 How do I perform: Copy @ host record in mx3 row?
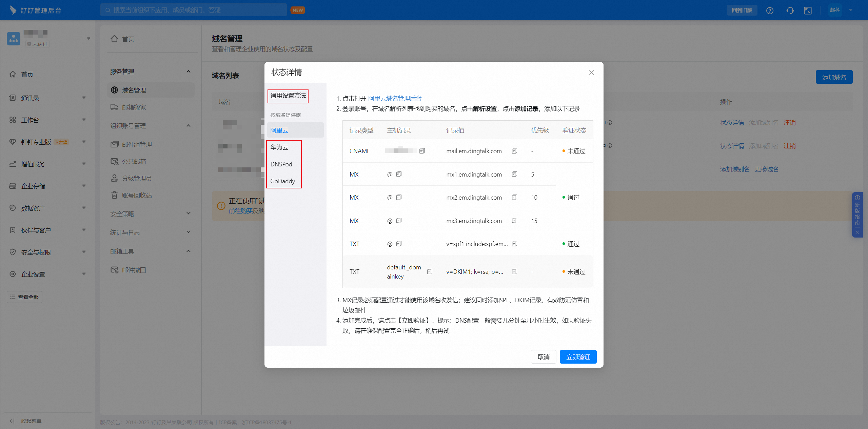(x=399, y=221)
